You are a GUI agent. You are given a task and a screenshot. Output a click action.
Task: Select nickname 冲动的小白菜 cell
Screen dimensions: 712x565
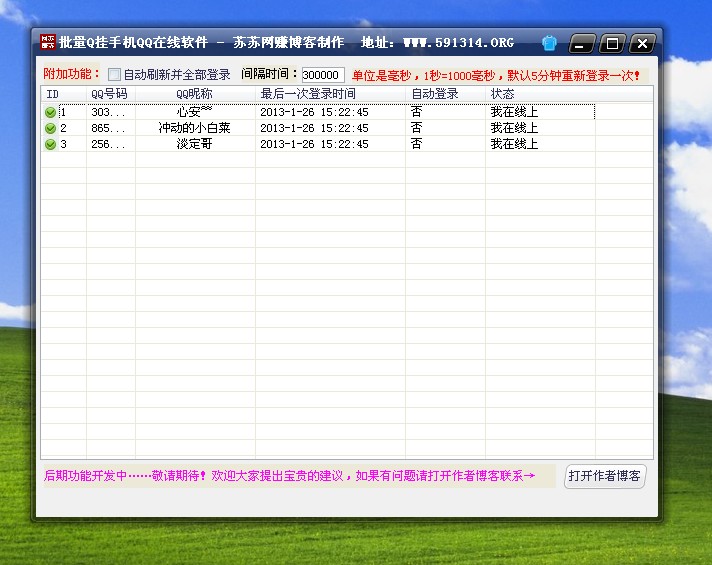(x=194, y=128)
